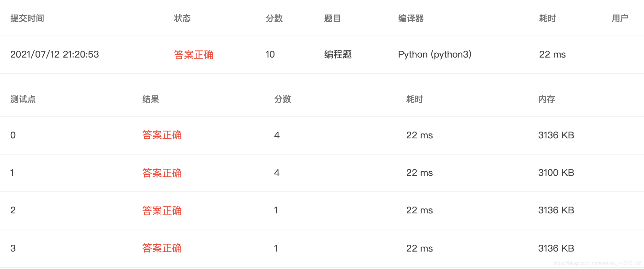
Task: Click test point number 2
Action: click(13, 210)
